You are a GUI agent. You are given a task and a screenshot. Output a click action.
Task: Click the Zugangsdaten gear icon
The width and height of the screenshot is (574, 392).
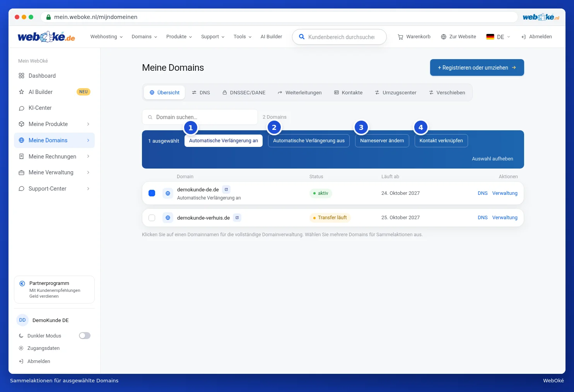21,348
